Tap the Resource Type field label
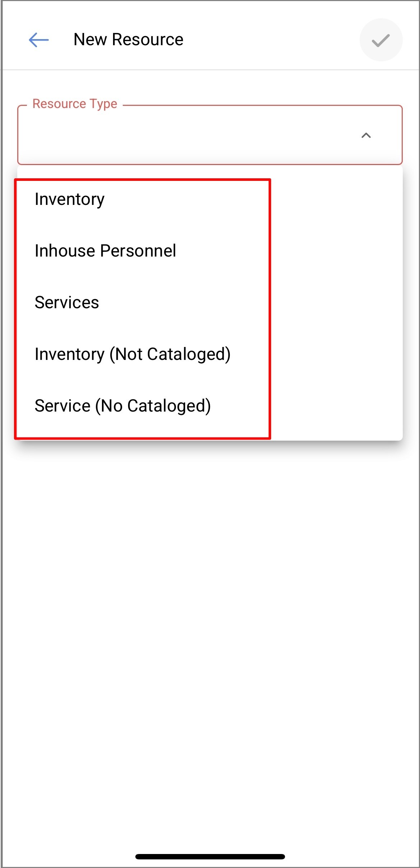This screenshot has height=868, width=420. pyautogui.click(x=75, y=104)
